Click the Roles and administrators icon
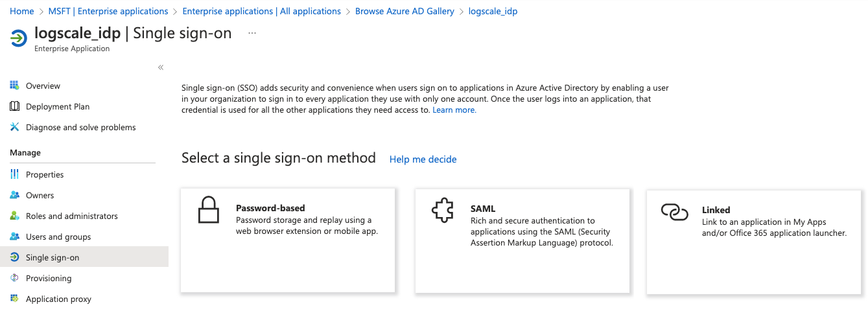 click(14, 216)
